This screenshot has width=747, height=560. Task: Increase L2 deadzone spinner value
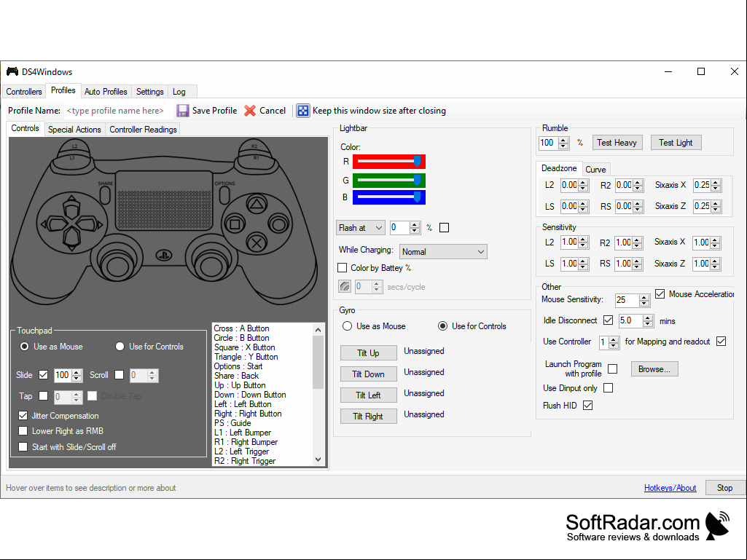tap(583, 182)
